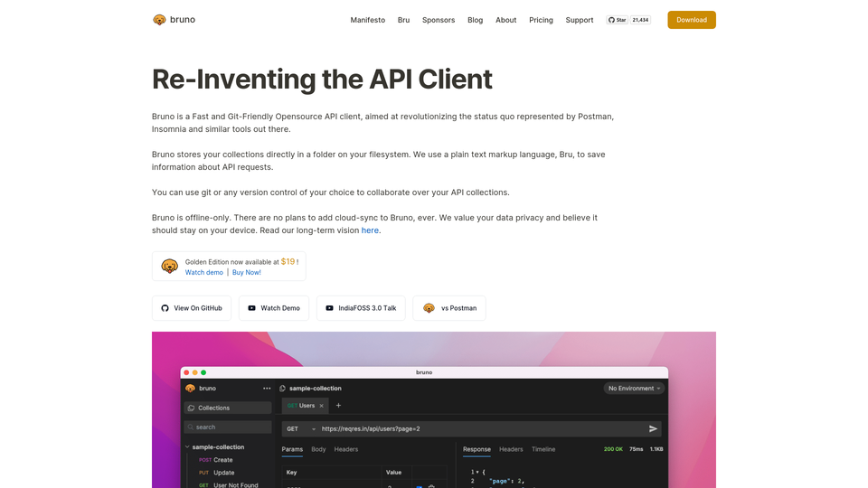Click the $19 price text
This screenshot has height=488, width=868.
[288, 261]
